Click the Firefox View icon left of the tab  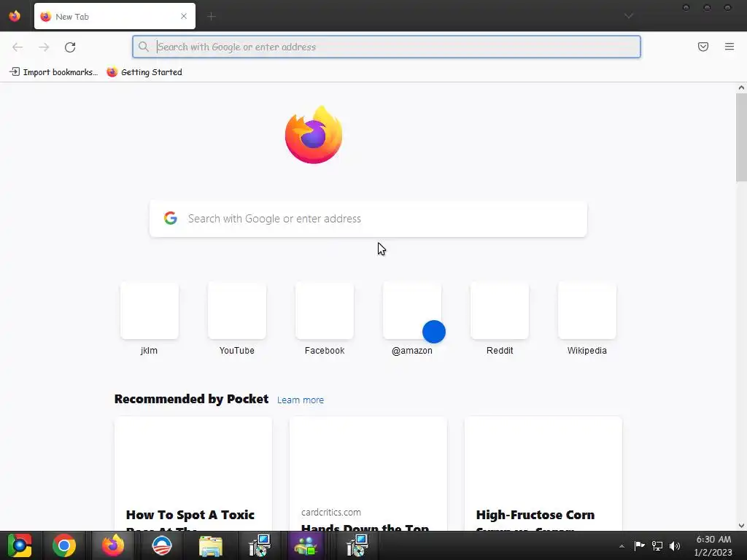point(15,16)
